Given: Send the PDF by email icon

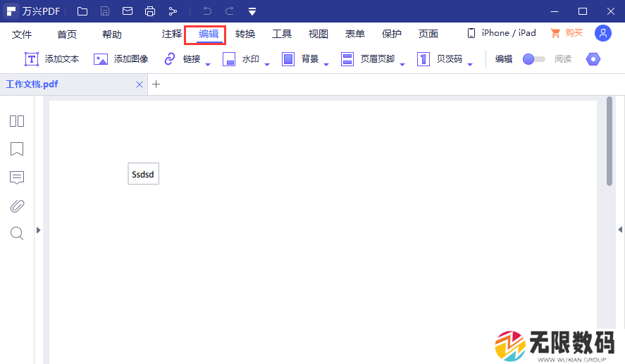Looking at the screenshot, I should click(128, 11).
